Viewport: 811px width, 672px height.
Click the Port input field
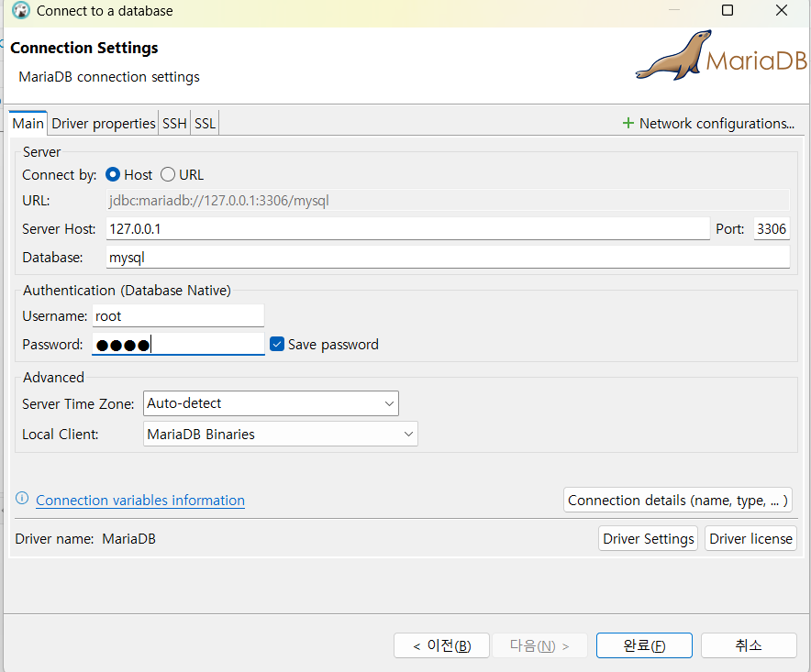pos(772,228)
